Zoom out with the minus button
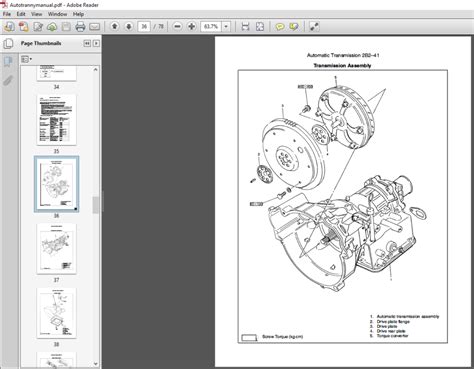Image resolution: width=474 pixels, height=369 pixels. 178,26
